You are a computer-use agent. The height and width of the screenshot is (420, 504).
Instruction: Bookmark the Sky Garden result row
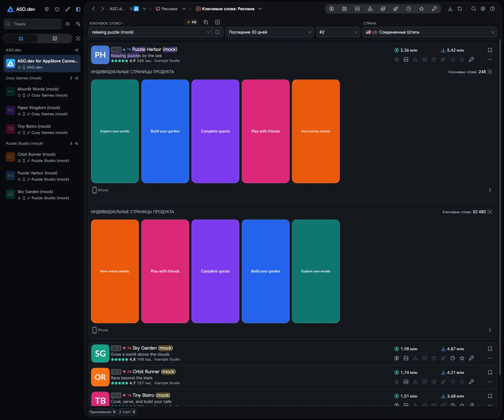(x=490, y=349)
